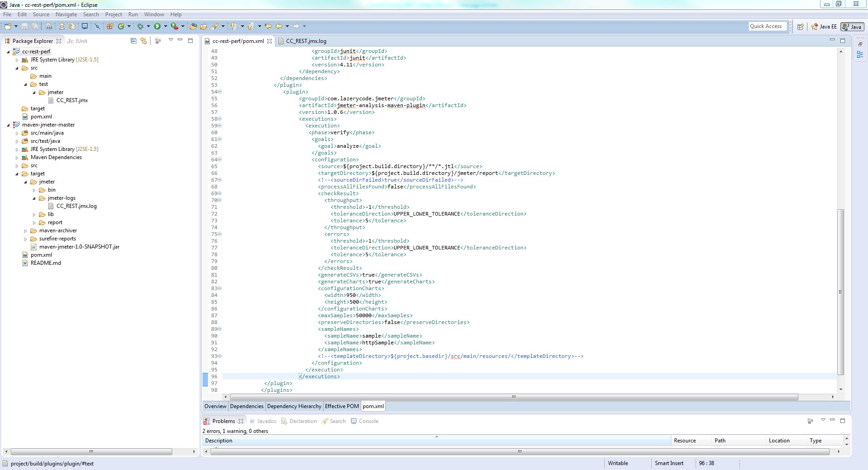The width and height of the screenshot is (868, 470).
Task: Sort Problems by Resource column
Action: pyautogui.click(x=691, y=441)
